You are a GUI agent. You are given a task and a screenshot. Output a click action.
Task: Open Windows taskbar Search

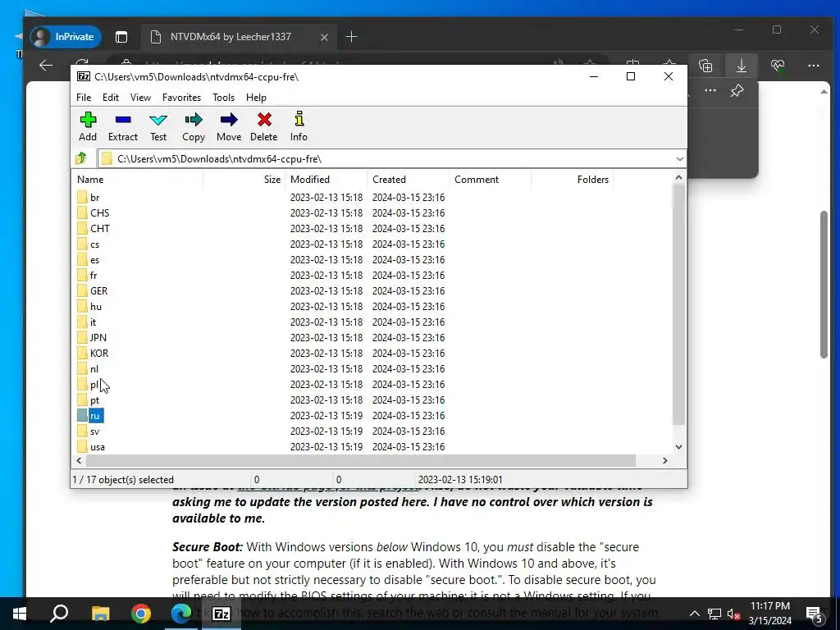coord(59,614)
